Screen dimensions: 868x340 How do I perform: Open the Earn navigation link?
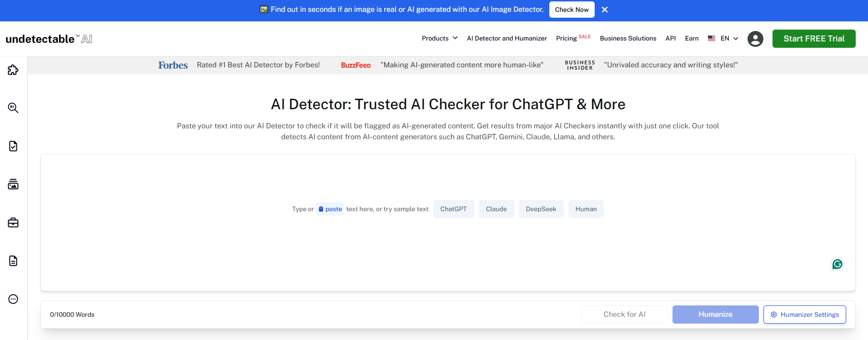coord(692,38)
